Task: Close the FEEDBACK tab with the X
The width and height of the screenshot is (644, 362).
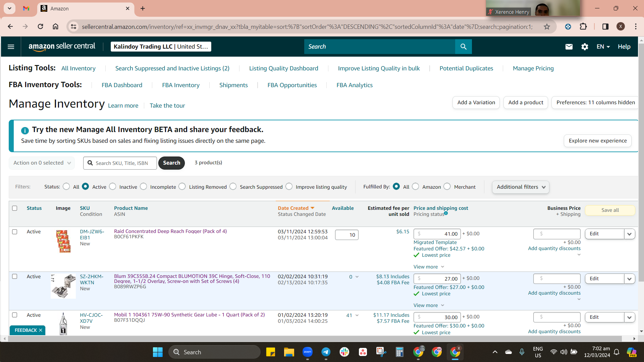Action: [x=41, y=330]
